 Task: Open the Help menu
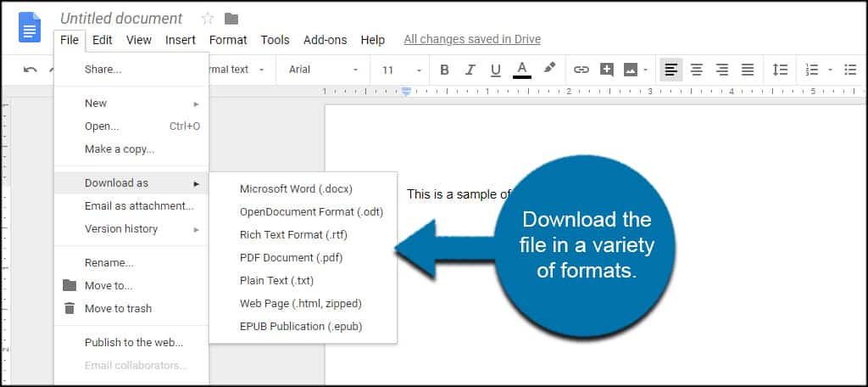373,40
